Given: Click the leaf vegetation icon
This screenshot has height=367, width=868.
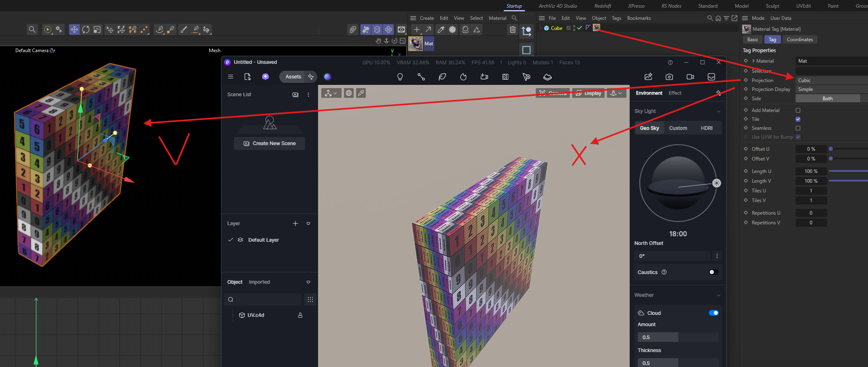Looking at the screenshot, I should pyautogui.click(x=442, y=77).
